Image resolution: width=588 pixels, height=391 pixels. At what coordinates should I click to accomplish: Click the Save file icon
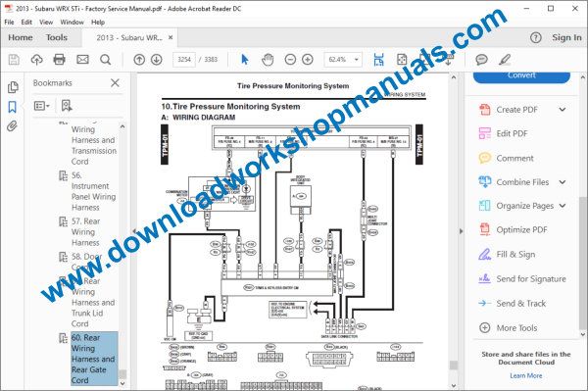tap(14, 60)
